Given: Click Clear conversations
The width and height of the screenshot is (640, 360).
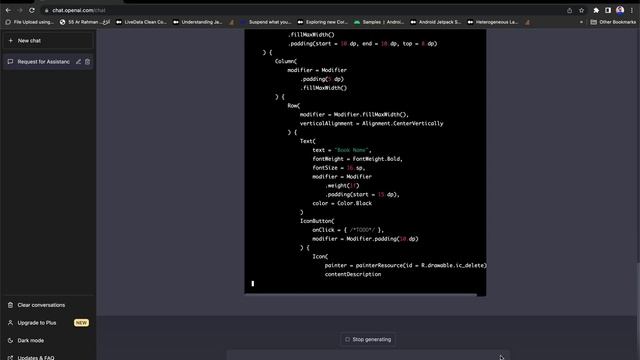Looking at the screenshot, I should point(48,305).
